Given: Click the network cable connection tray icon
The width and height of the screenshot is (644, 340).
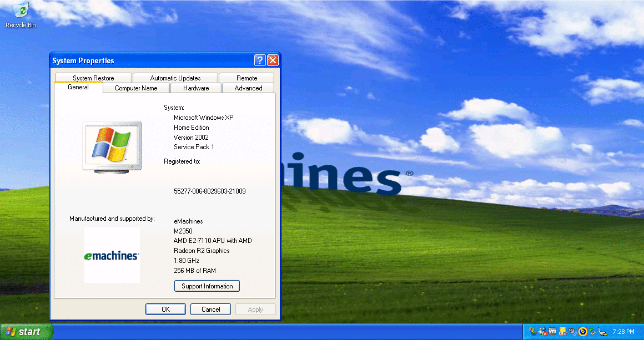Looking at the screenshot, I should [602, 332].
